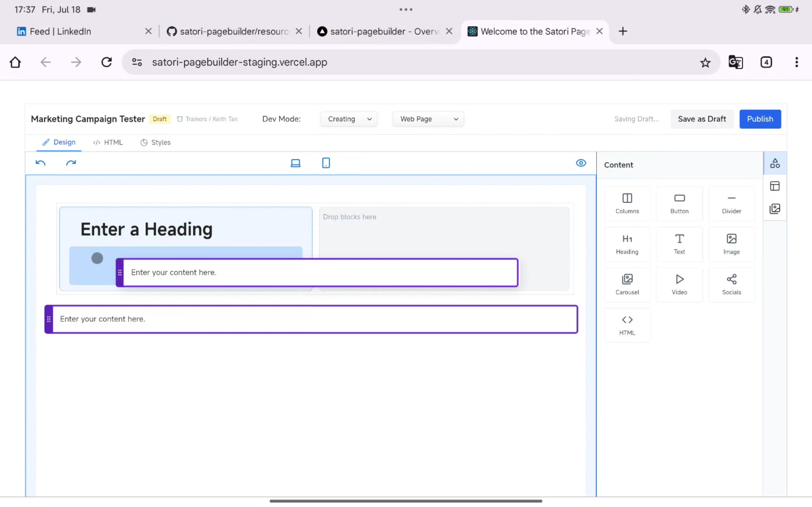Click the redo arrow icon
This screenshot has height=507, width=812.
(x=70, y=163)
